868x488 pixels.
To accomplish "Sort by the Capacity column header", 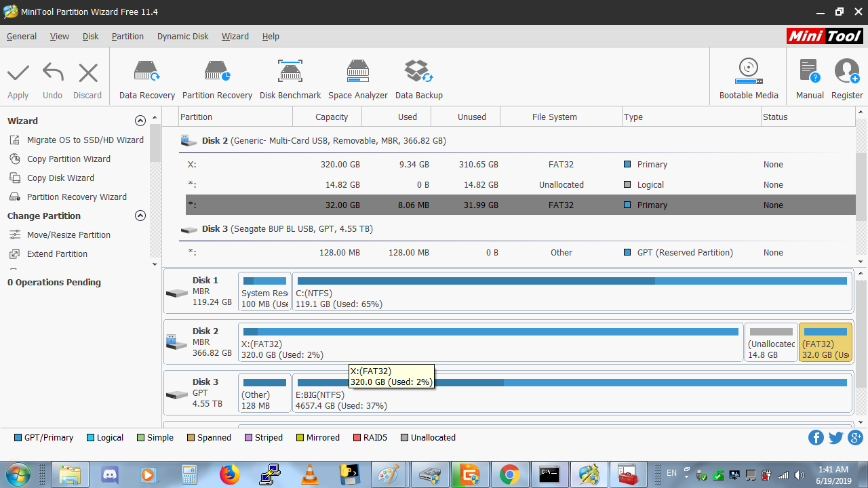I will tap(328, 117).
